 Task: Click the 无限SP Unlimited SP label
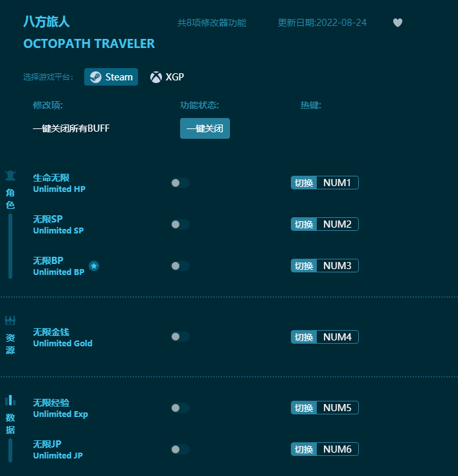[58, 224]
